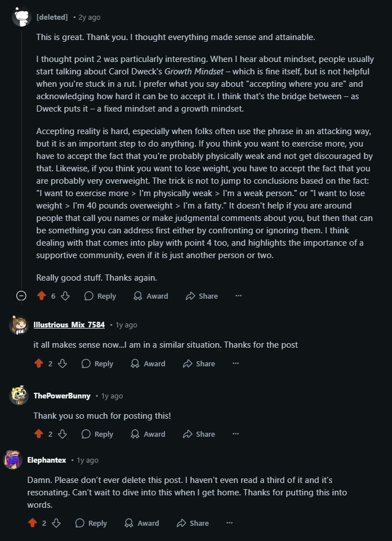
Task: Open more options for [deleted] comment
Action: point(238,296)
